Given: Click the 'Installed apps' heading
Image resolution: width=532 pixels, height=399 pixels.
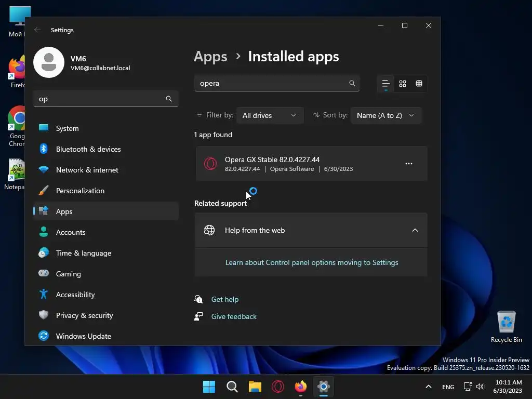Looking at the screenshot, I should tap(294, 56).
